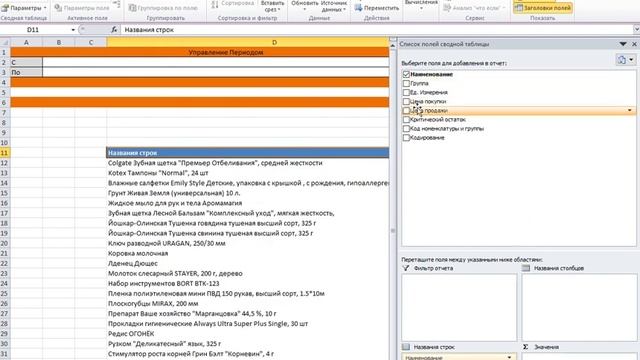The width and height of the screenshot is (640, 360).
Task: Uncheck the Наименование field checkbox
Action: coord(406,74)
